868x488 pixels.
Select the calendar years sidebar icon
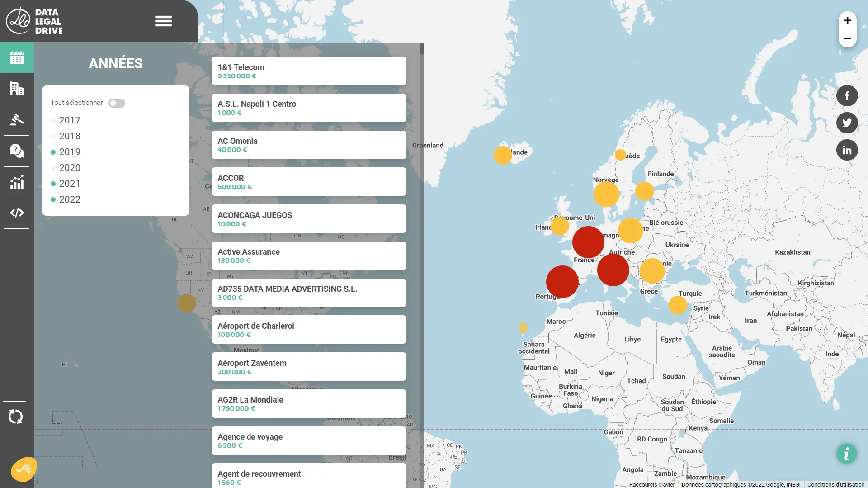click(17, 57)
